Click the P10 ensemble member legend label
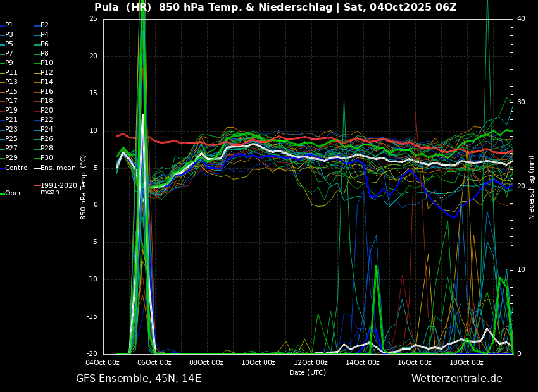 pyautogui.click(x=46, y=63)
